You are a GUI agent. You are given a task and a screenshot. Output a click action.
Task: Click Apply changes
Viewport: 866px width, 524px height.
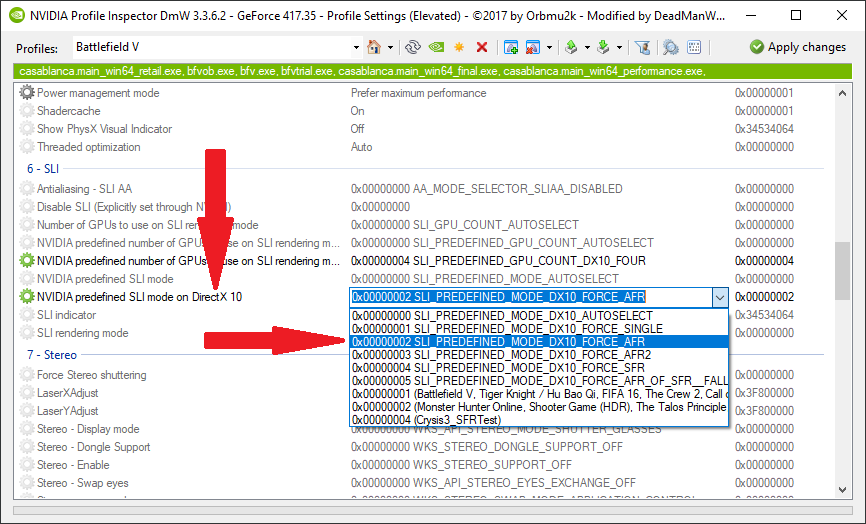pyautogui.click(x=798, y=47)
